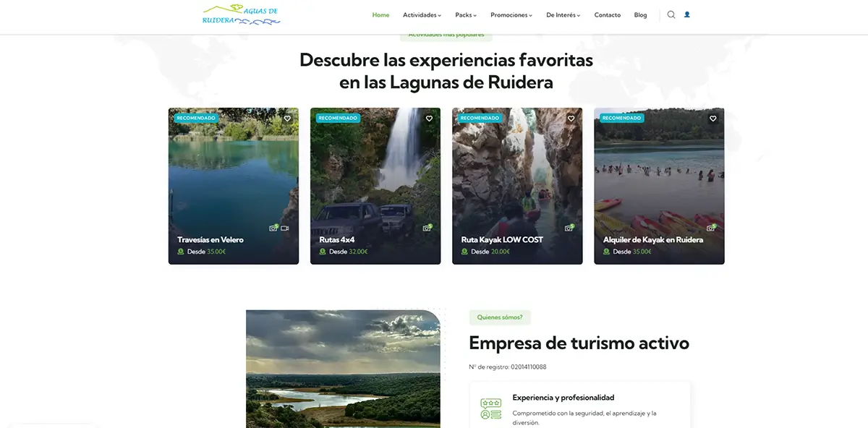Screen dimensions: 868x428
Task: Open the search magnifier icon
Action: pyautogui.click(x=671, y=14)
